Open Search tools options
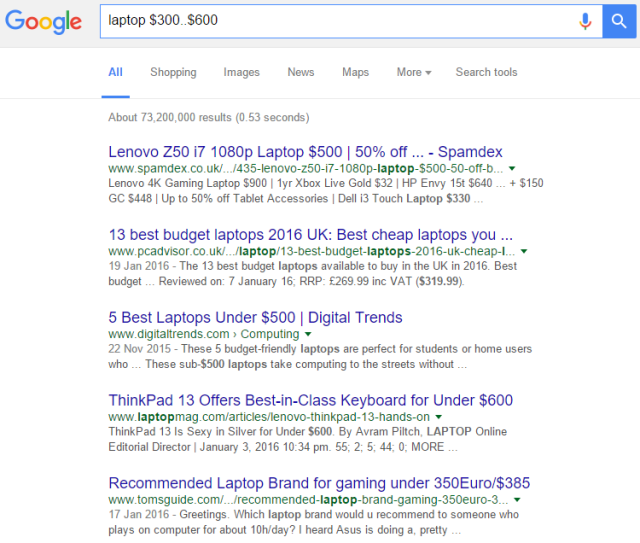This screenshot has width=640, height=543. pos(486,72)
